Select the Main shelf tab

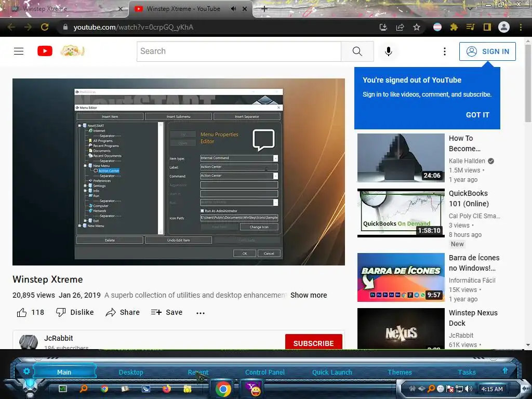pyautogui.click(x=64, y=372)
